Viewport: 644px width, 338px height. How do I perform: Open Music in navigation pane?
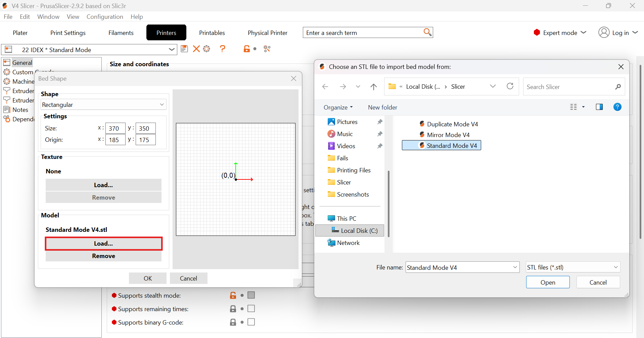pos(345,134)
